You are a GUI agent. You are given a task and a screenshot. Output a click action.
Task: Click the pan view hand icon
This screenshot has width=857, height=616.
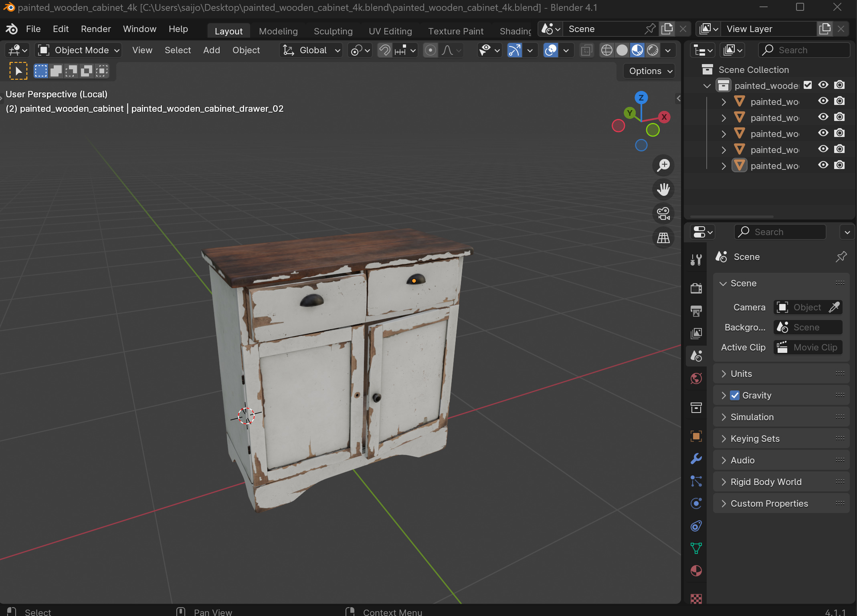pos(663,189)
